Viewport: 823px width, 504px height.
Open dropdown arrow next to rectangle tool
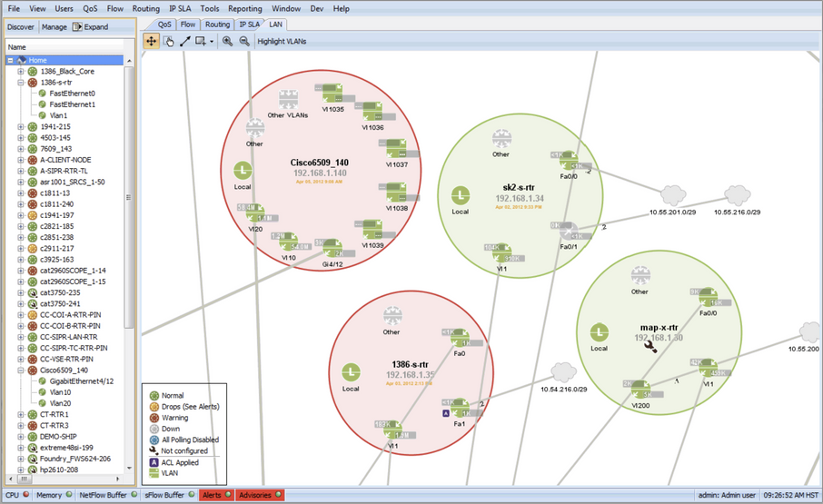(x=212, y=42)
